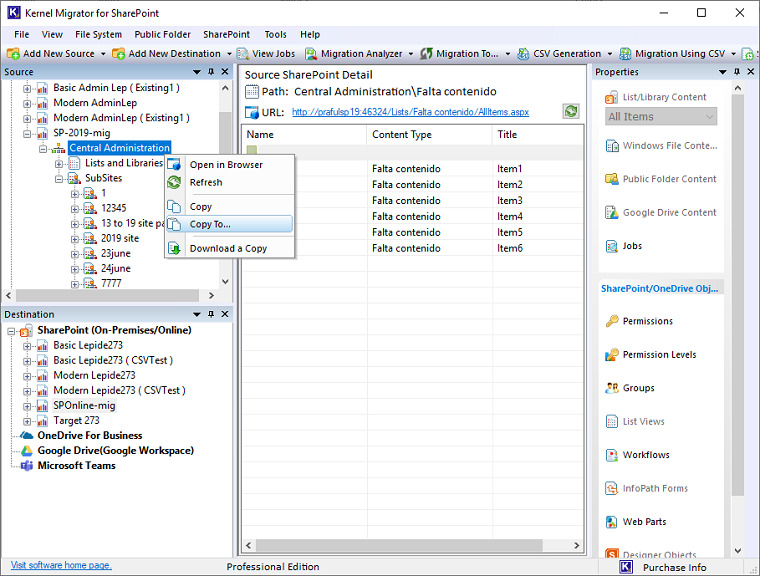The height and width of the screenshot is (576, 760).
Task: Open the Source panel options dropdown arrow
Action: 197,72
